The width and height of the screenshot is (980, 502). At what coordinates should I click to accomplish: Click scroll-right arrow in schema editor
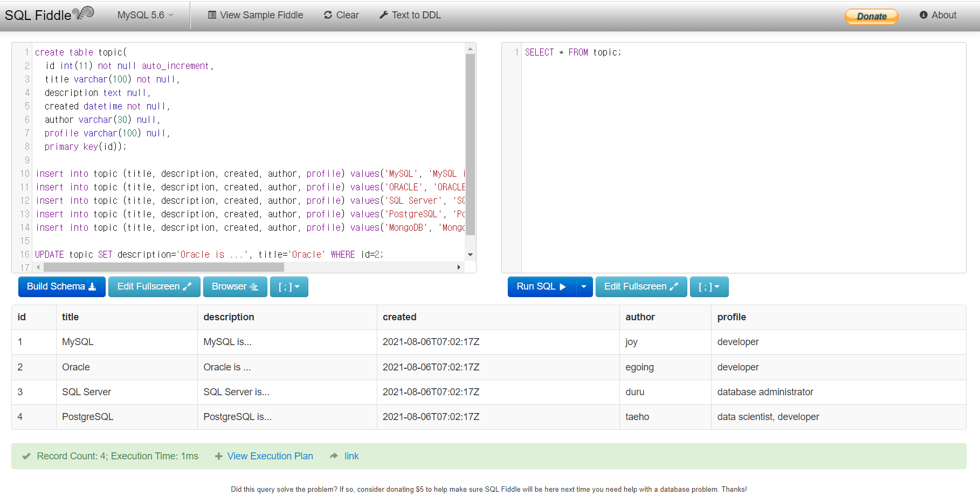459,267
